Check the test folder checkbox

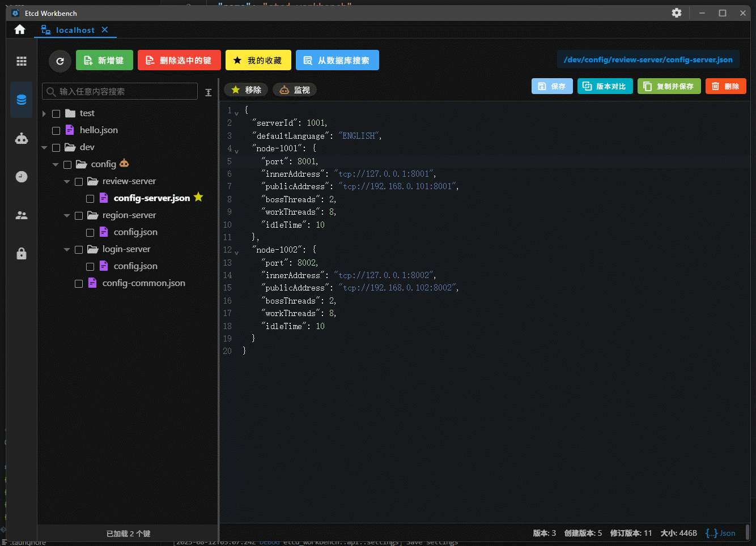[x=56, y=114]
